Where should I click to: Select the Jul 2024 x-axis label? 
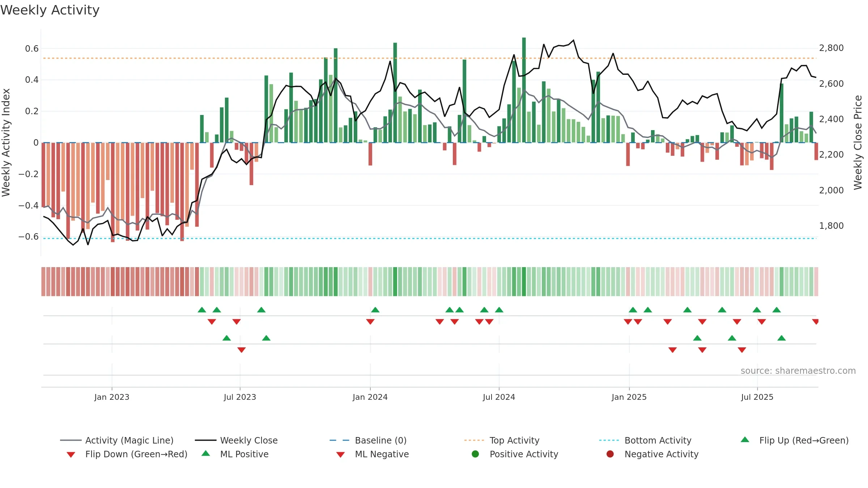point(499,397)
